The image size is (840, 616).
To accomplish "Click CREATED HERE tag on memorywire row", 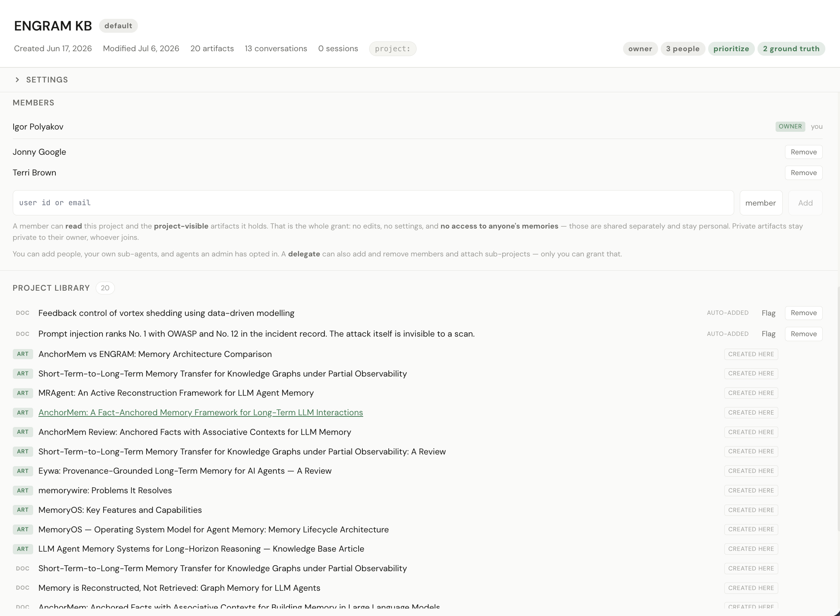I will click(x=751, y=490).
